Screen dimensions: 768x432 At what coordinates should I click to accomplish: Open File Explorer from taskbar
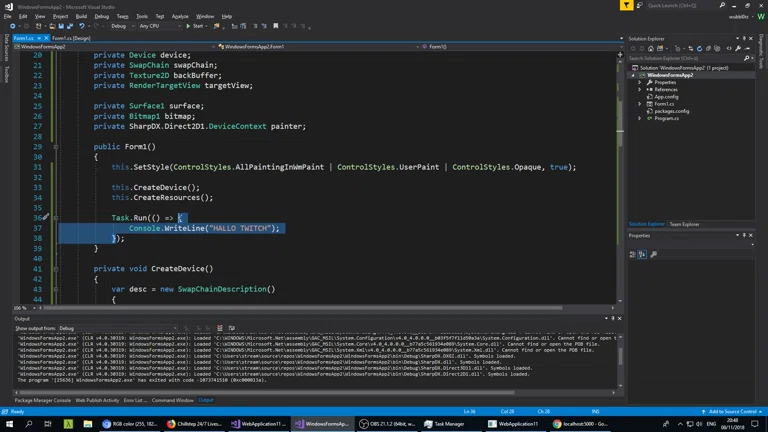pos(88,424)
